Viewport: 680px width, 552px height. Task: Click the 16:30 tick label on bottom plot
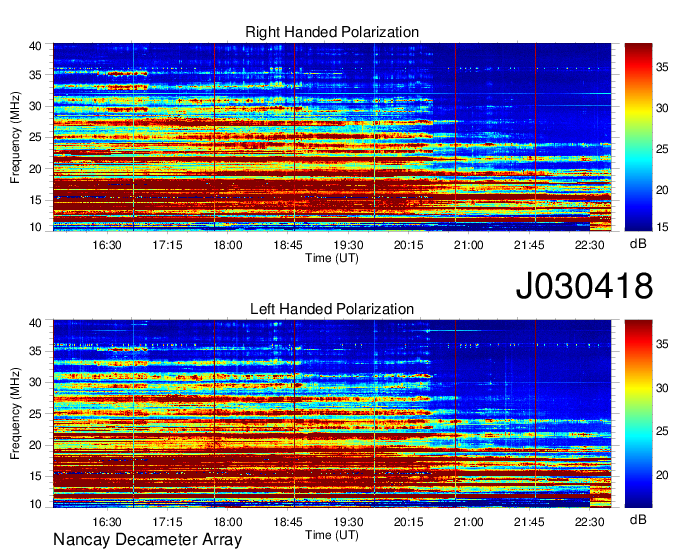[x=107, y=522]
